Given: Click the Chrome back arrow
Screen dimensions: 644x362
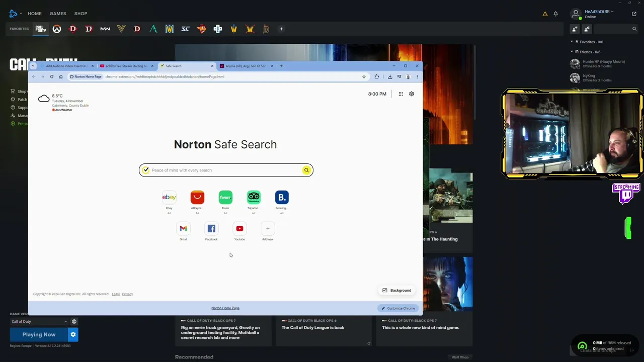Looking at the screenshot, I should [33, 77].
